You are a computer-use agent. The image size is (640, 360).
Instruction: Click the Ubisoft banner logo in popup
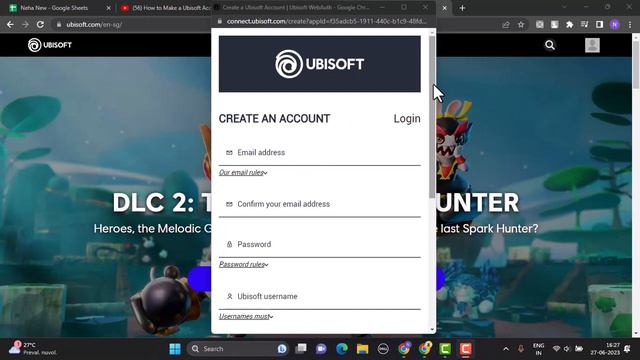(x=320, y=64)
